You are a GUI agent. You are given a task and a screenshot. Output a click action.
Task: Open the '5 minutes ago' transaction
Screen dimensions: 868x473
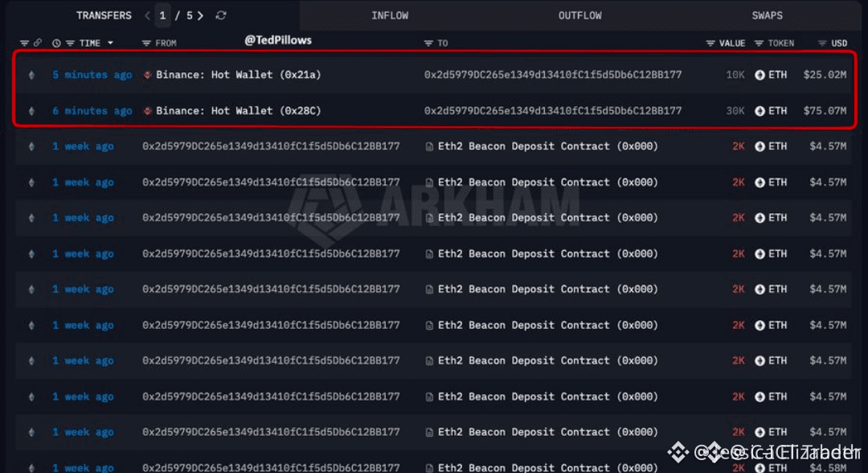pyautogui.click(x=92, y=75)
